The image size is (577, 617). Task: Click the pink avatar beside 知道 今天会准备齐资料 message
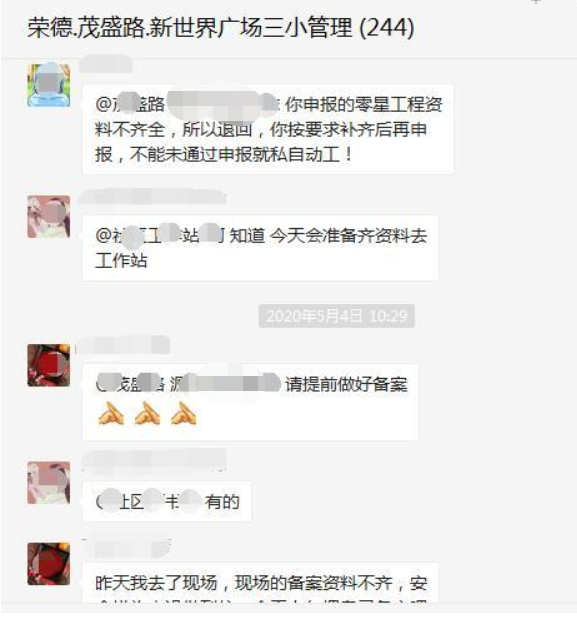point(49,216)
